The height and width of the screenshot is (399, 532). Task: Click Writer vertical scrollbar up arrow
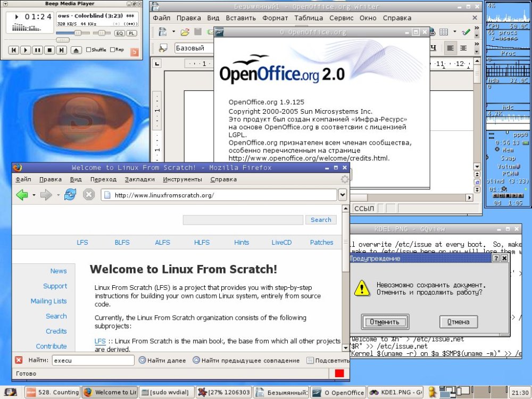(477, 61)
